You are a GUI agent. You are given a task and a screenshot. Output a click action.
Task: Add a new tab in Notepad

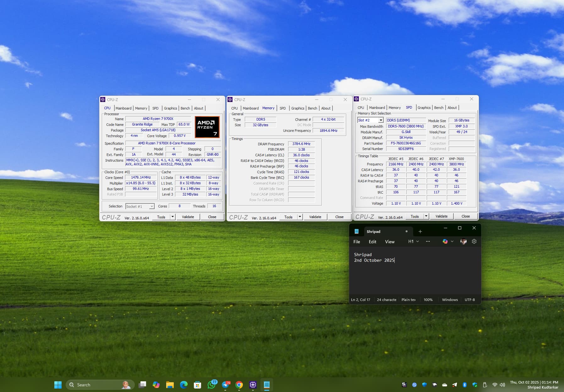click(420, 232)
